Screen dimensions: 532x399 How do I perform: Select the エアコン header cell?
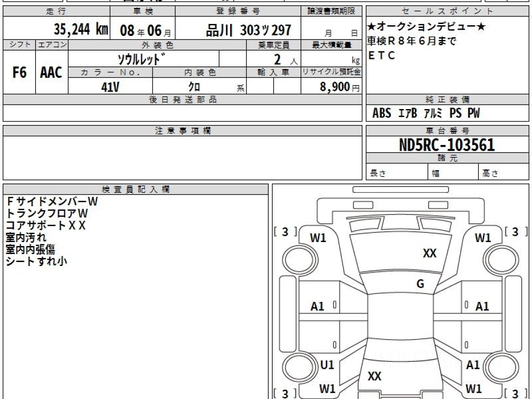pos(51,45)
